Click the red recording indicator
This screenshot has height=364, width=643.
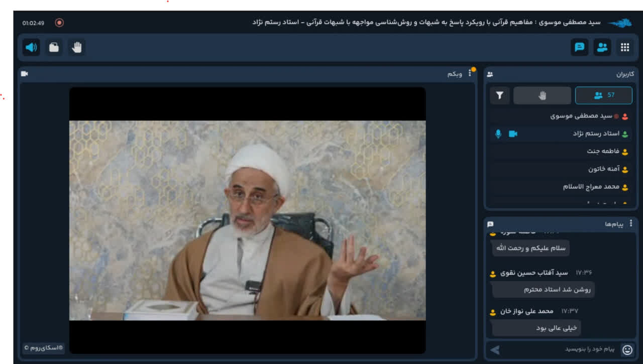coord(59,23)
